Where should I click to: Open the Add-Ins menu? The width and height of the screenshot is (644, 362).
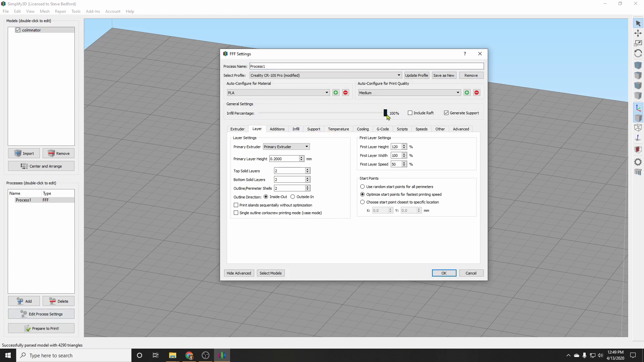click(x=93, y=11)
